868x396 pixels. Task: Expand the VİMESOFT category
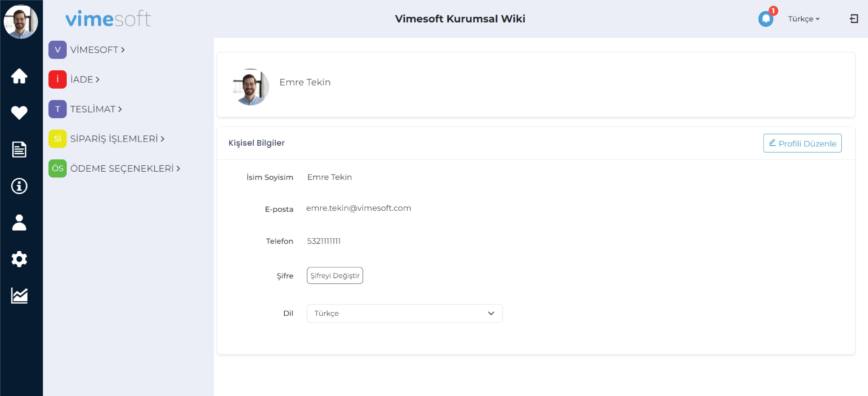(97, 50)
